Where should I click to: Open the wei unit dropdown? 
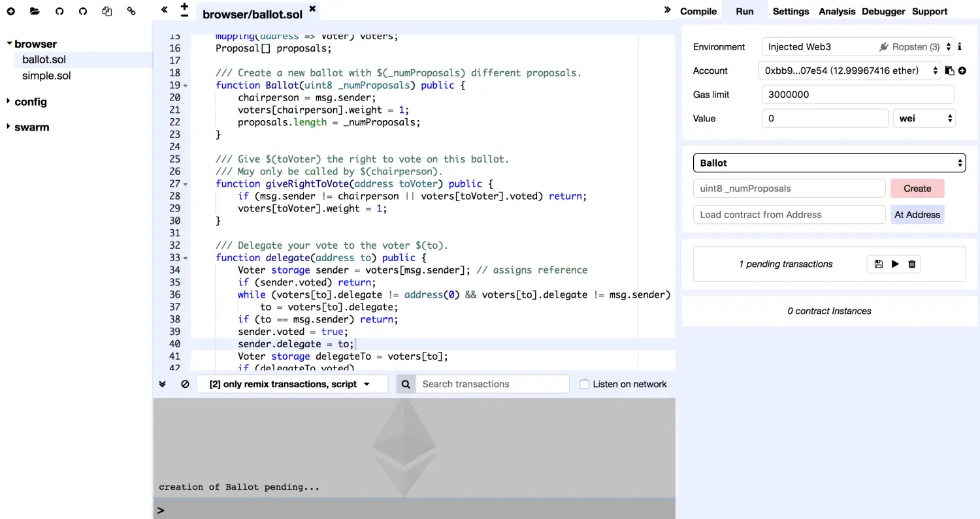(924, 118)
